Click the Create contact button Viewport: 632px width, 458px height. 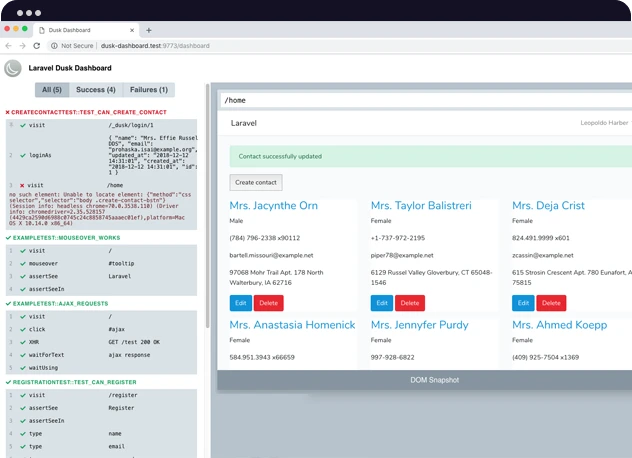point(256,182)
